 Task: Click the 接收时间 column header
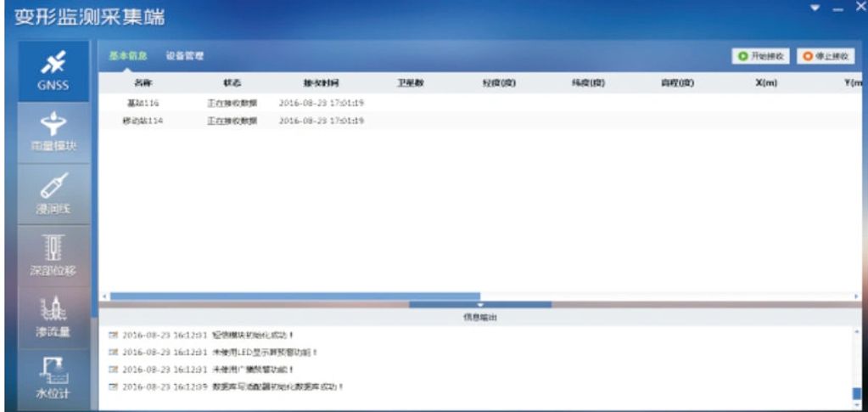(x=322, y=83)
